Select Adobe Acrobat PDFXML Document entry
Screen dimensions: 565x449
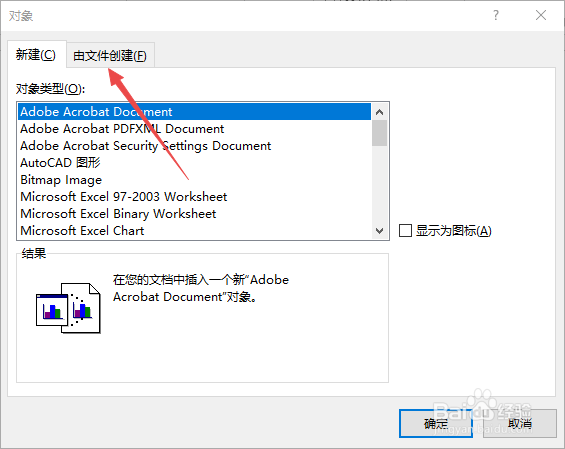tap(194, 129)
